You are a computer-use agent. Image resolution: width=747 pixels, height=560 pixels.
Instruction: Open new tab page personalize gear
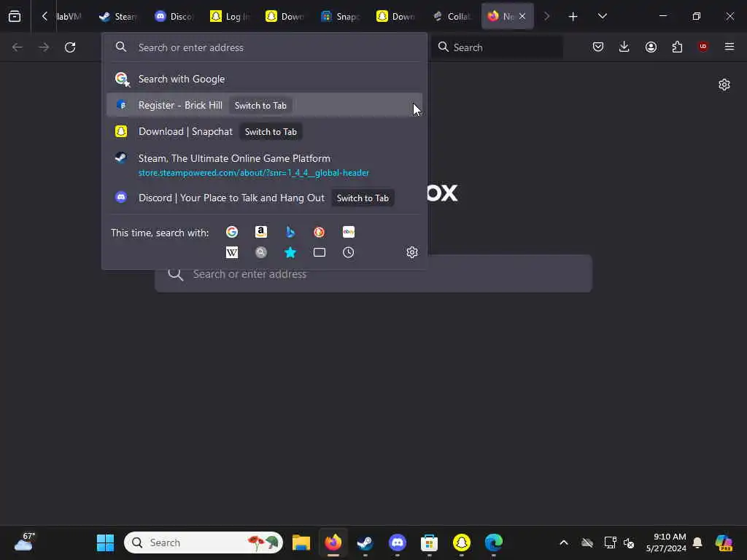(724, 85)
